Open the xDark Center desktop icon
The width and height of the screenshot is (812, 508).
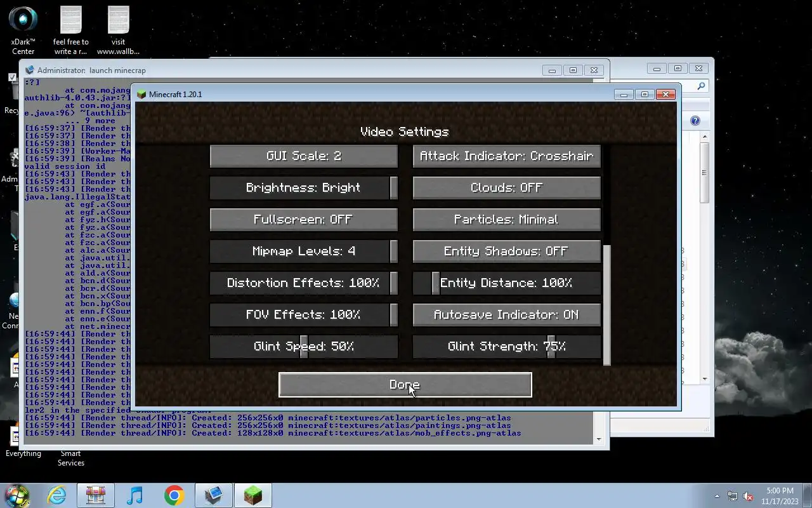[x=23, y=30]
